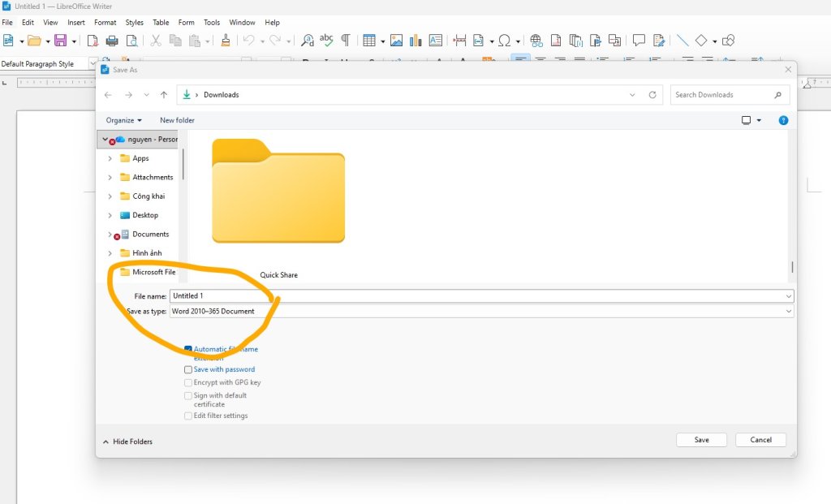Click the Open folder icon in Writer toolbar
This screenshot has height=504, width=831.
[34, 41]
